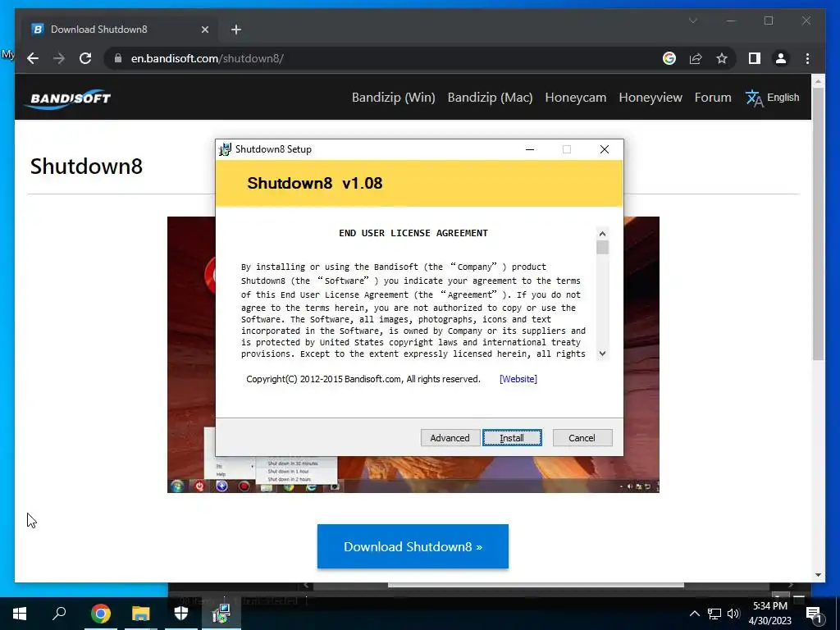Share this page via the share icon
This screenshot has height=630, width=840.
click(x=696, y=58)
